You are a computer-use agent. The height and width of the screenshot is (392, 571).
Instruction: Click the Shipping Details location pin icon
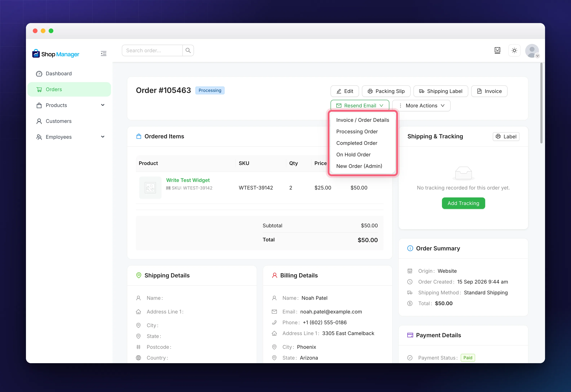coord(139,275)
